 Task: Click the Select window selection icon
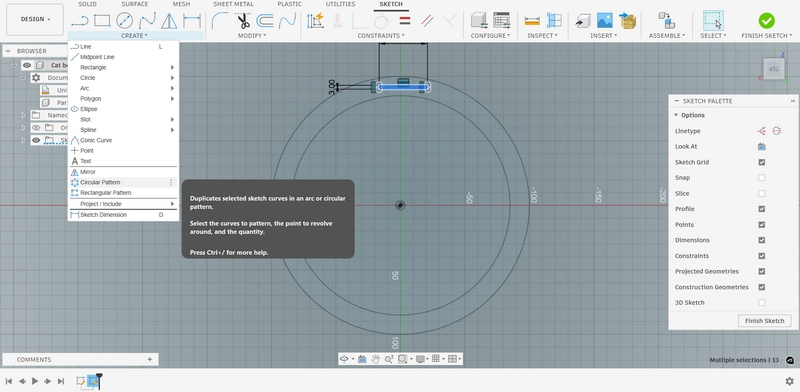[713, 21]
